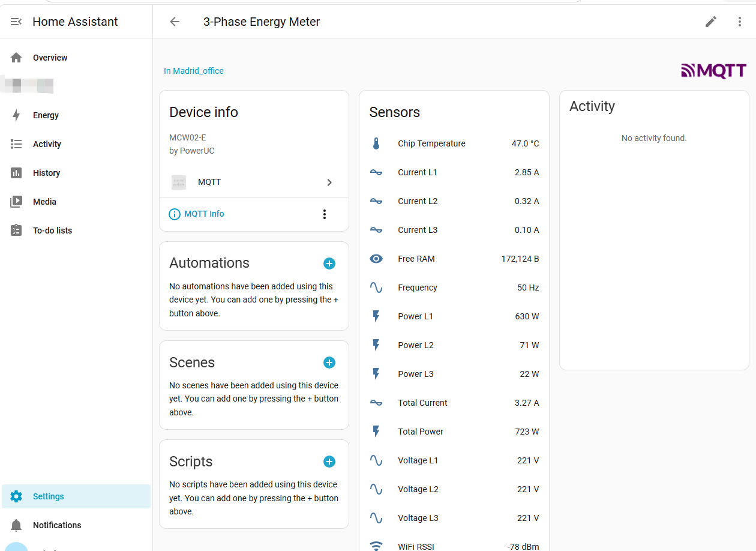Viewport: 756px width, 551px height.
Task: Click the Frequency sine wave icon
Action: 376,288
